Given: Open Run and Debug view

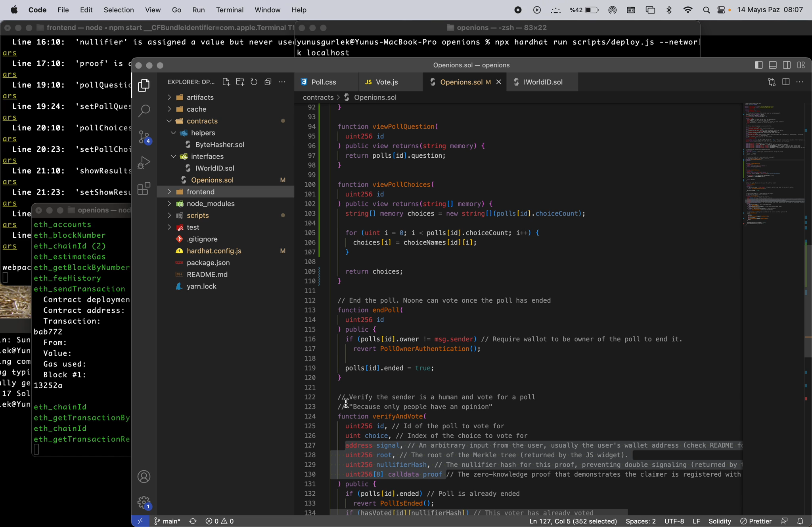Looking at the screenshot, I should [144, 163].
